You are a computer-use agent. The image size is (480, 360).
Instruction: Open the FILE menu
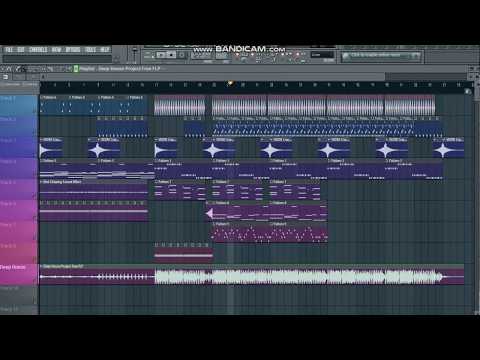click(9, 50)
